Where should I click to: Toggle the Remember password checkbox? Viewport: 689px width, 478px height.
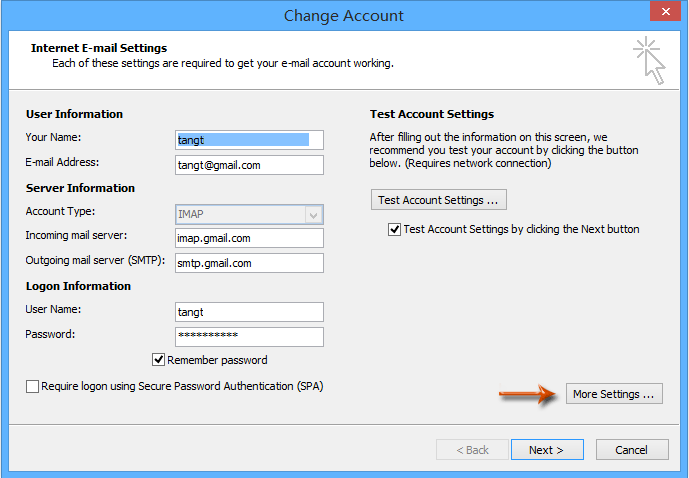(158, 360)
